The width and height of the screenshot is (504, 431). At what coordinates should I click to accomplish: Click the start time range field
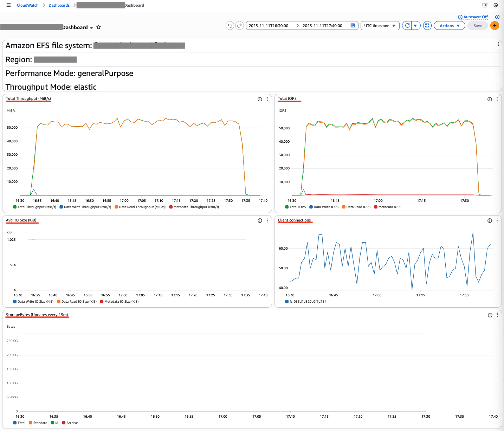(x=269, y=25)
